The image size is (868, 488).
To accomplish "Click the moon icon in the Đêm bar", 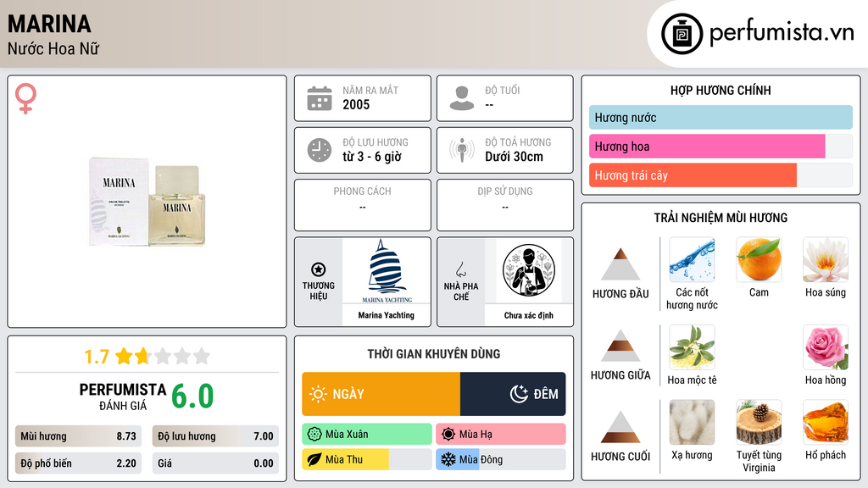I will [519, 394].
